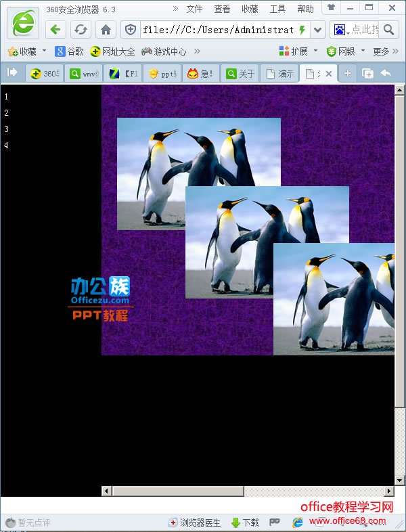Click the skin (shirt) icon in title bar
This screenshot has height=532, width=406.
331,7
